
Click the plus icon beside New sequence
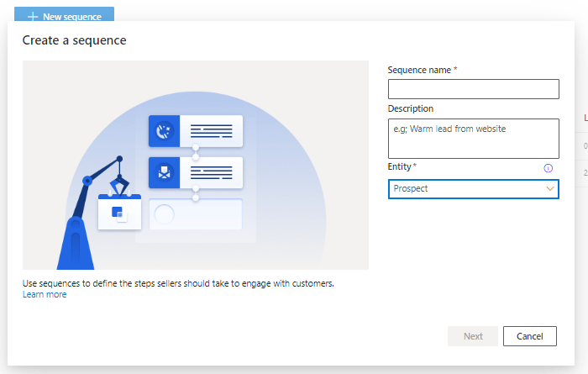tap(33, 17)
